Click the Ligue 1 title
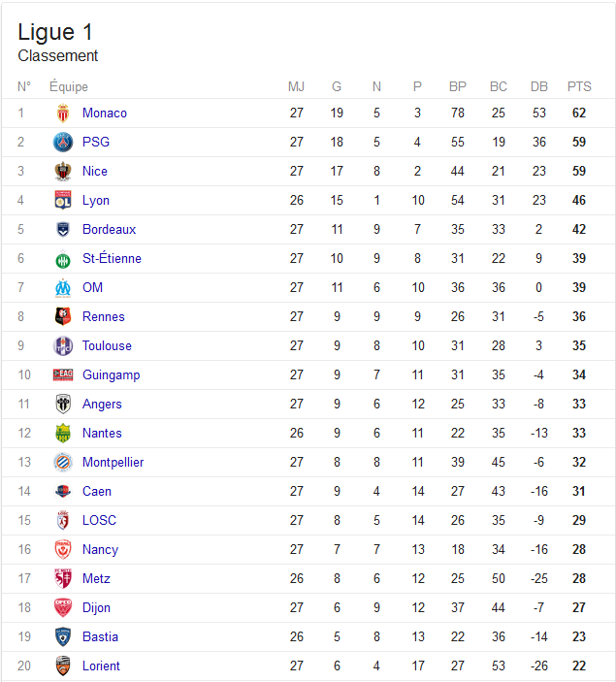This screenshot has height=682, width=616. tap(55, 32)
